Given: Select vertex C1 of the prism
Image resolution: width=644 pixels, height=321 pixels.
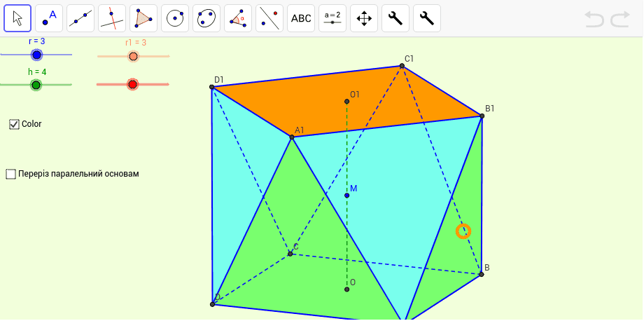Looking at the screenshot, I should (402, 66).
